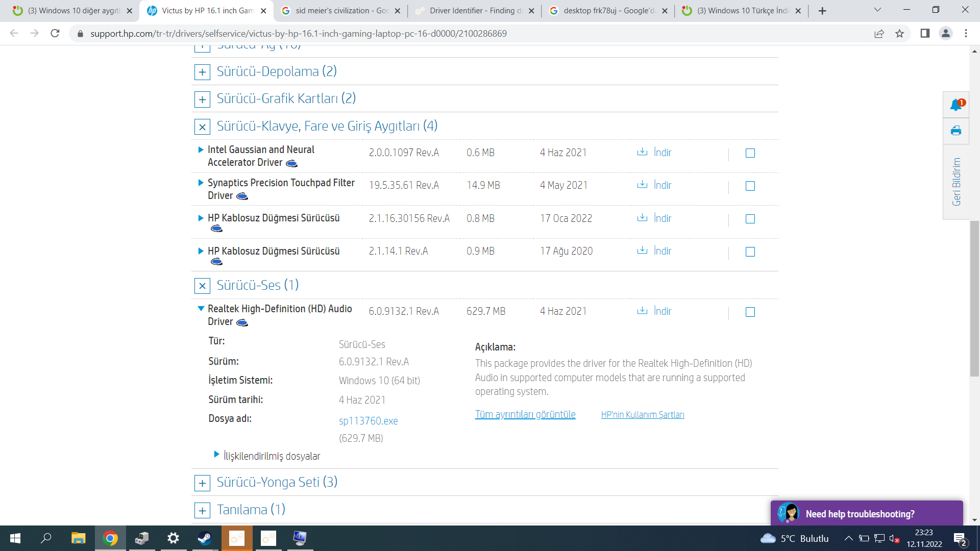The height and width of the screenshot is (551, 980).
Task: Switch to the Driver Identifier tab
Action: coord(474,11)
